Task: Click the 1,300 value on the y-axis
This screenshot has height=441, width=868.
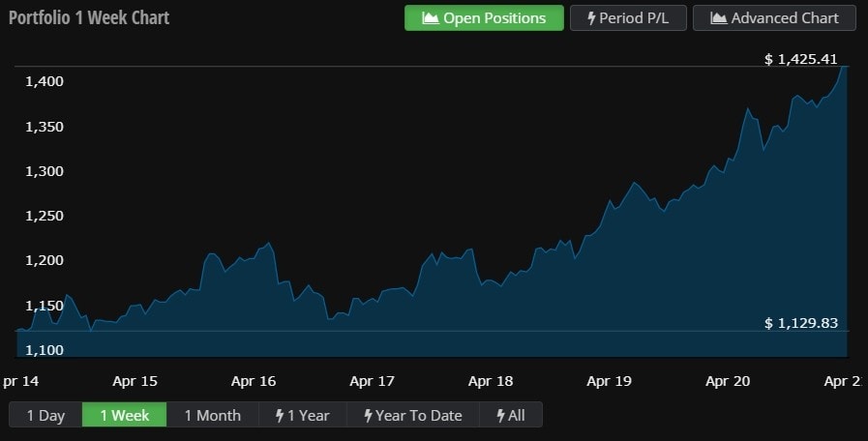Action: tap(44, 171)
